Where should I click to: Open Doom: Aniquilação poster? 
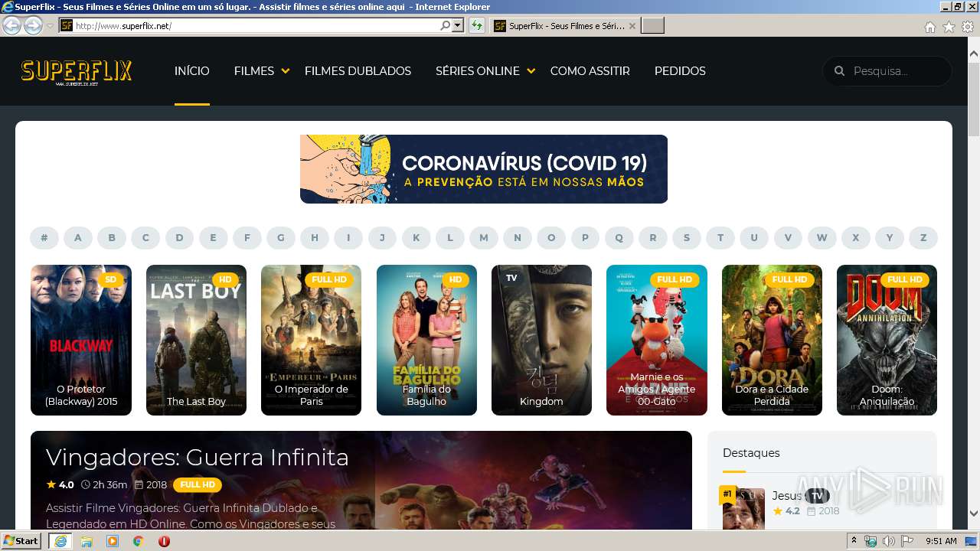point(887,340)
